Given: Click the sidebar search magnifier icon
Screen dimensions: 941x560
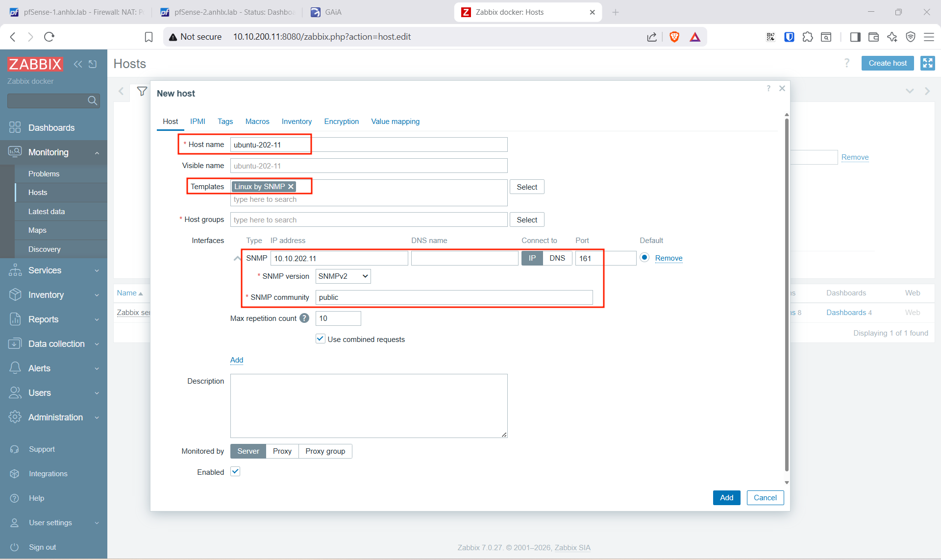Looking at the screenshot, I should pyautogui.click(x=92, y=101).
